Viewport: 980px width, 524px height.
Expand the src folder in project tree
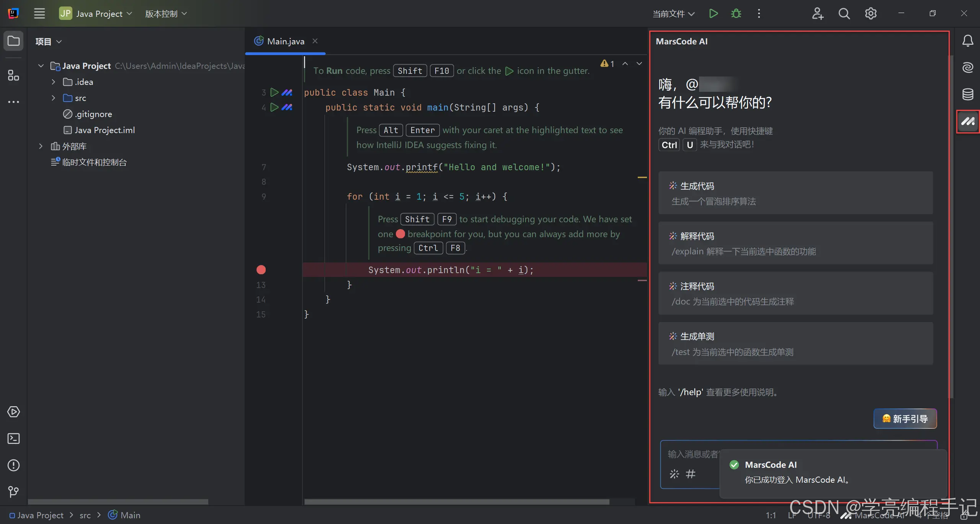pos(53,98)
